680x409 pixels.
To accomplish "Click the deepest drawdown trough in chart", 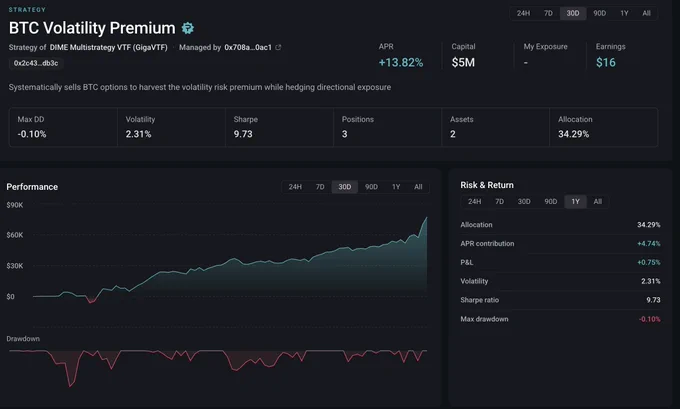I will 70,386.
